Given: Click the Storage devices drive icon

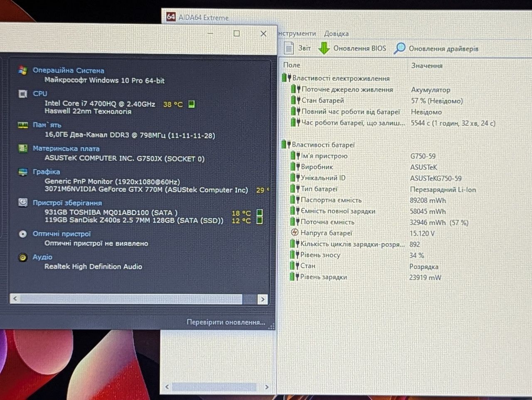Looking at the screenshot, I should (x=23, y=203).
